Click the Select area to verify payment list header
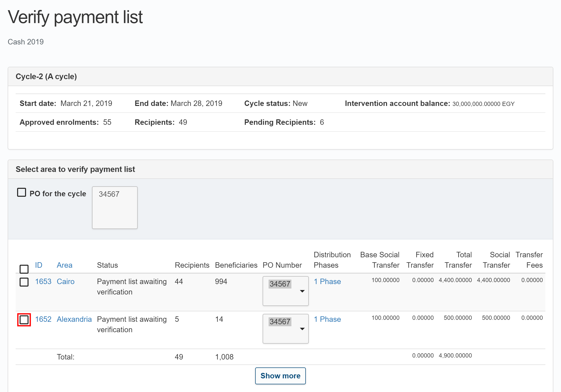The width and height of the screenshot is (561, 392). click(75, 169)
